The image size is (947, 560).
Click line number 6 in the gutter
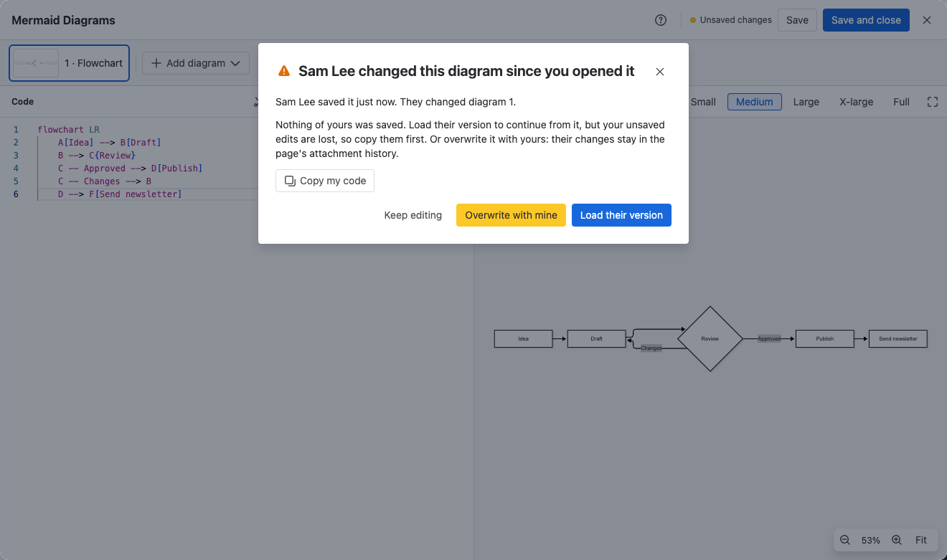point(16,194)
